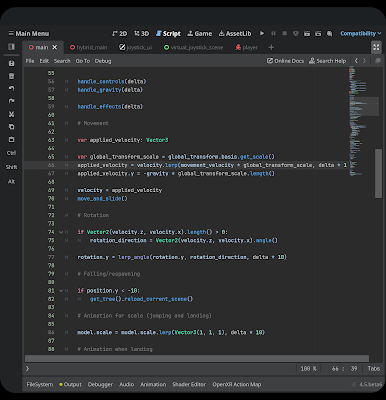Click the redo arrow icon
This screenshot has height=400, width=386.
coord(11,101)
